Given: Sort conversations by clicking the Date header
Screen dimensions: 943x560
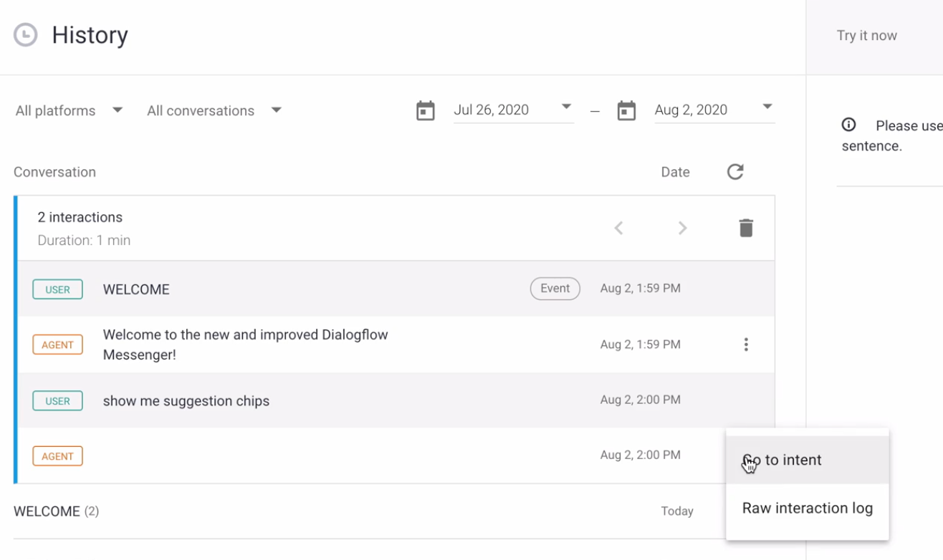Looking at the screenshot, I should tap(674, 172).
